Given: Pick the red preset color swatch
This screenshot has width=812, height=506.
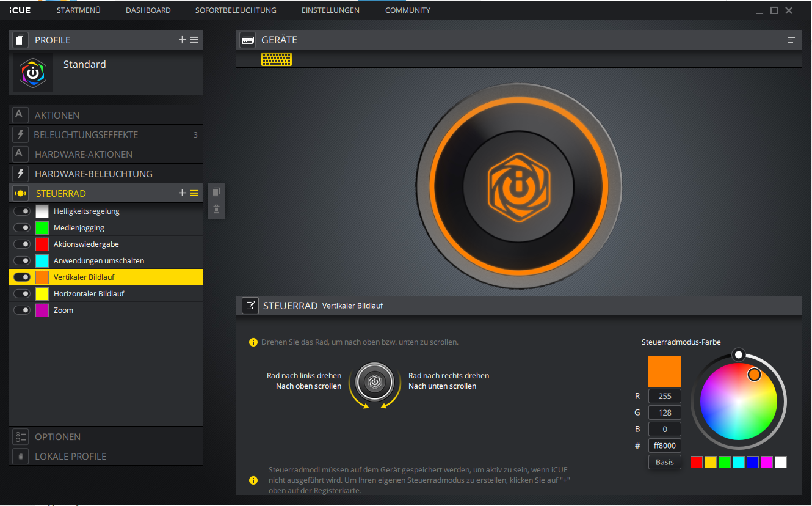Looking at the screenshot, I should pos(697,462).
